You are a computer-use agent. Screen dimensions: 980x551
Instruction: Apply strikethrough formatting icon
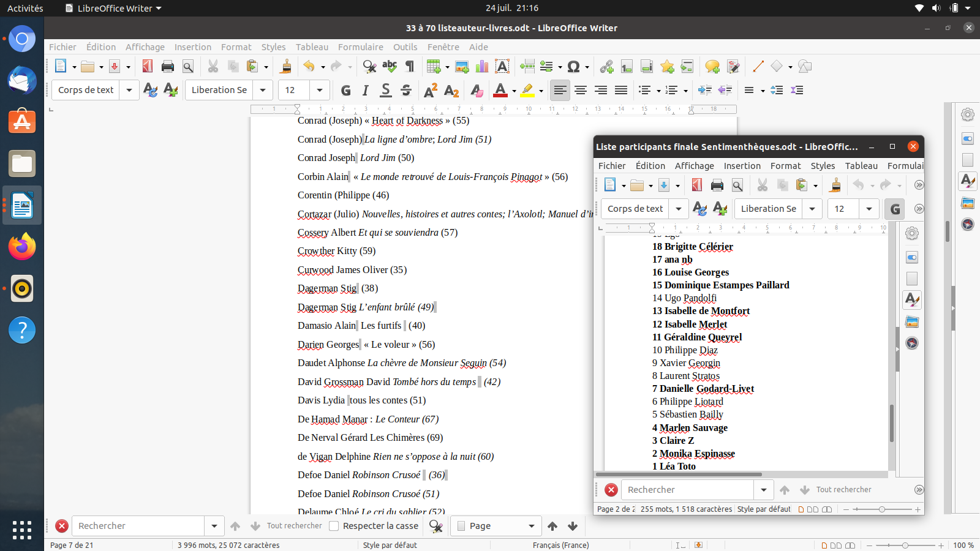406,91
